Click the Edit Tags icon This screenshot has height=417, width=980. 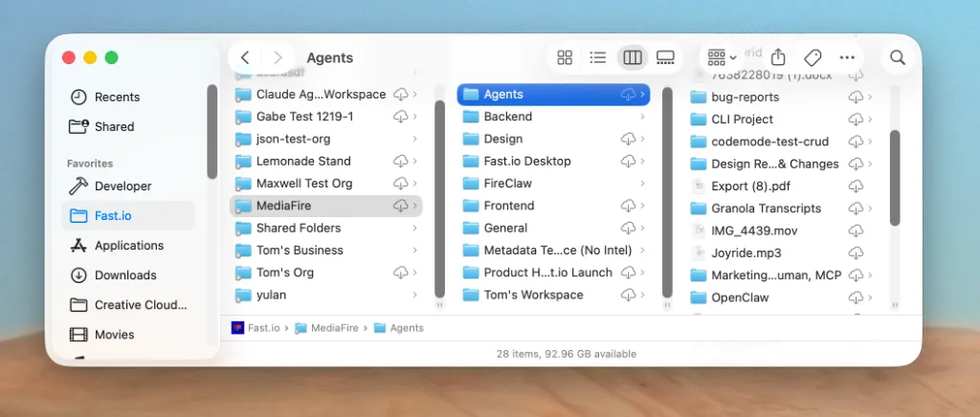813,57
